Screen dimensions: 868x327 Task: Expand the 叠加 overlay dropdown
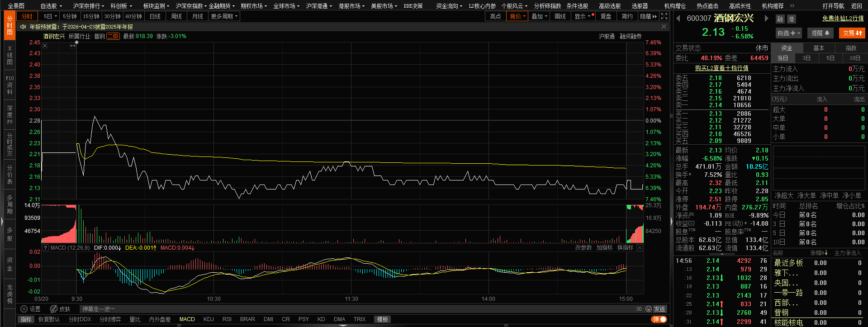[539, 16]
